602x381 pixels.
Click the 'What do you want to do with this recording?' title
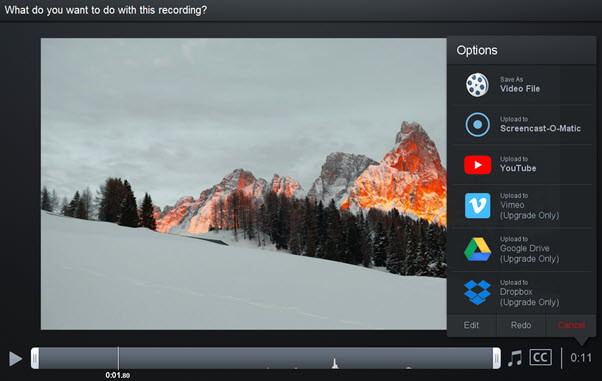tap(106, 10)
